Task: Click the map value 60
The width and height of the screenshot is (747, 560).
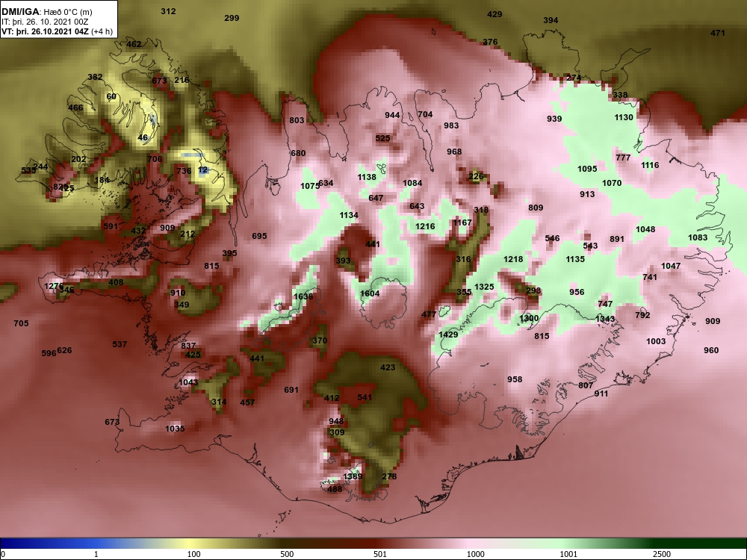Action: (x=111, y=96)
